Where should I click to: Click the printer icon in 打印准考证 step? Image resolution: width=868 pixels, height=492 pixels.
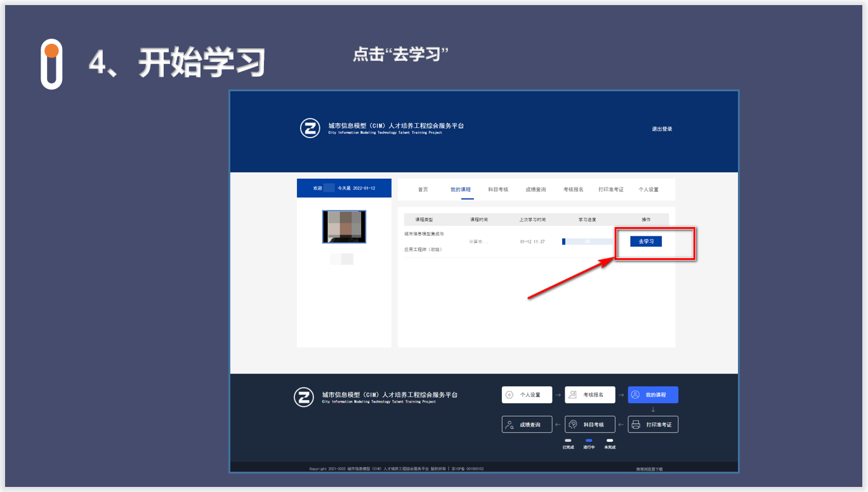(636, 425)
